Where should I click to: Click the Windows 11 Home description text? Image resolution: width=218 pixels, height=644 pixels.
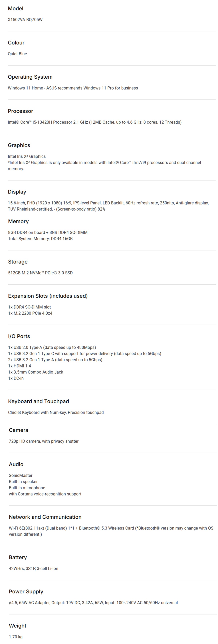click(x=73, y=88)
